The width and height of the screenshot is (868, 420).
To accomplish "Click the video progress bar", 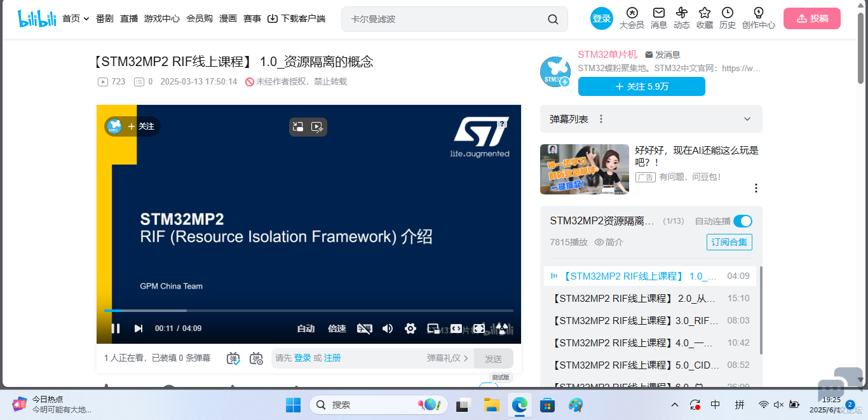I will coord(309,311).
